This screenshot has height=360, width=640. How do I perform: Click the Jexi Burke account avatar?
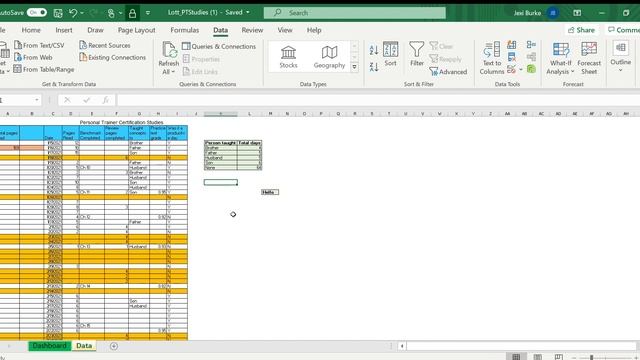[x=553, y=13]
